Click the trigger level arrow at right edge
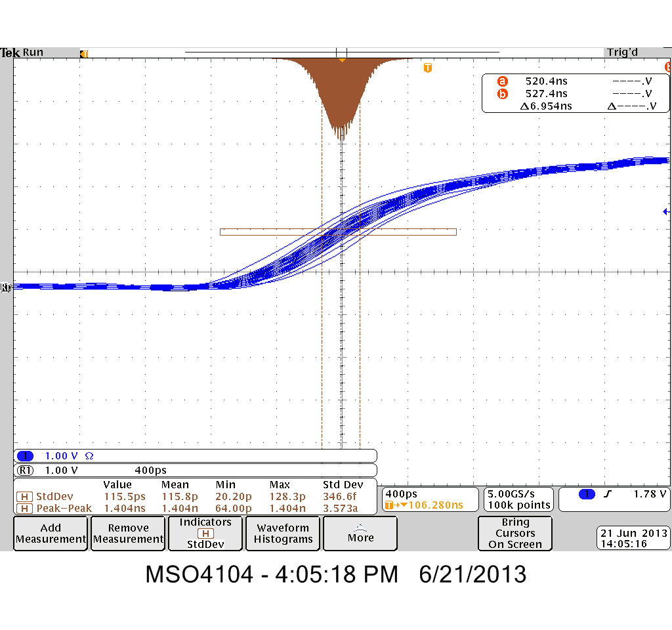This screenshot has height=630, width=672. click(665, 211)
